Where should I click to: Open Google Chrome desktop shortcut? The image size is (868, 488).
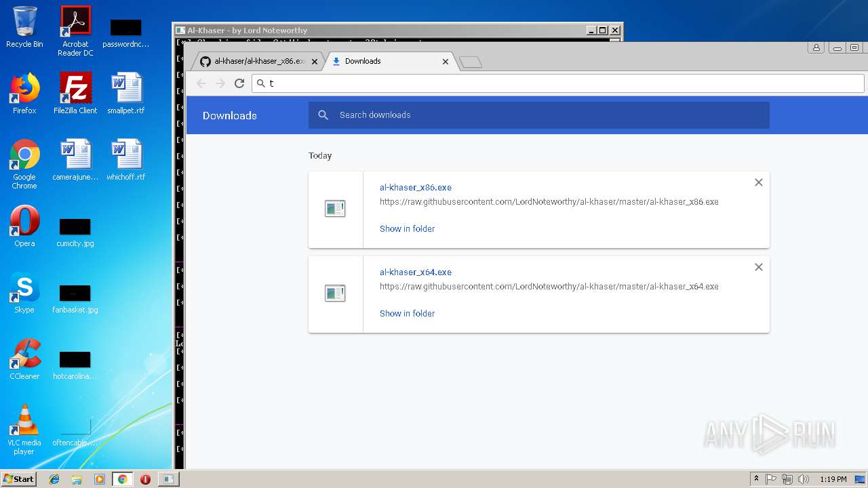[24, 164]
